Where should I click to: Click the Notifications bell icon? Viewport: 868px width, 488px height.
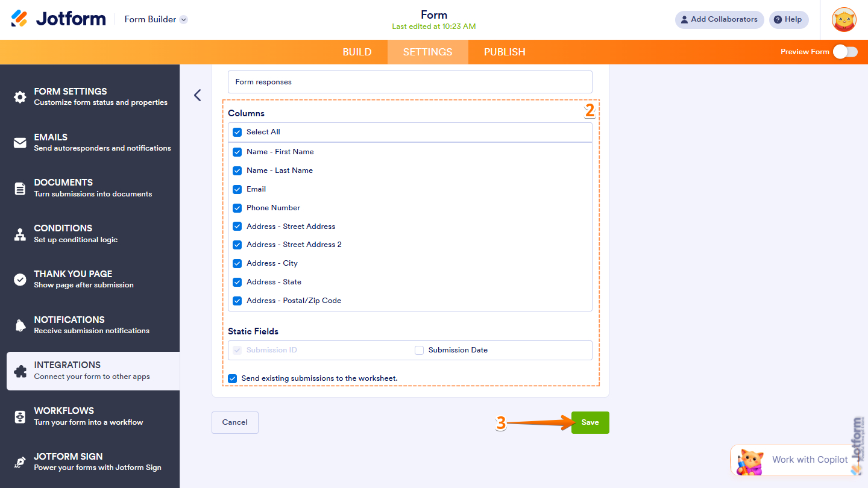pyautogui.click(x=19, y=324)
